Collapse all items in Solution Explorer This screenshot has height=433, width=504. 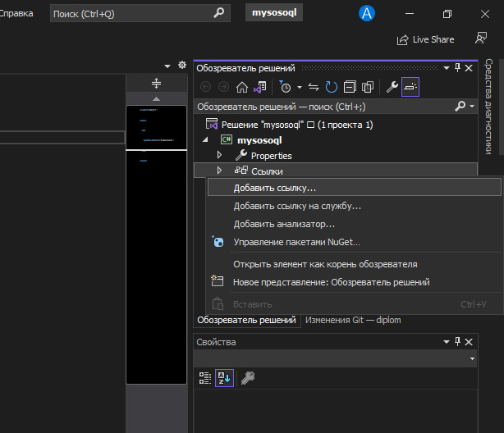pos(350,87)
